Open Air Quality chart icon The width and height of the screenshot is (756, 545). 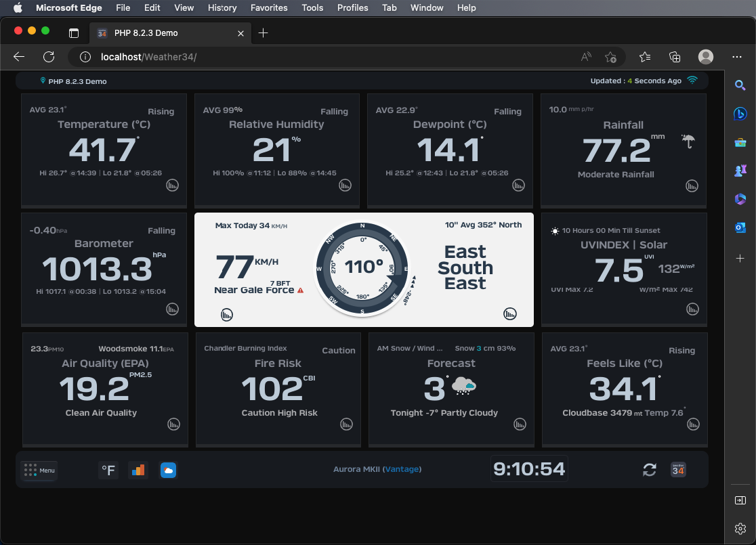click(x=173, y=424)
